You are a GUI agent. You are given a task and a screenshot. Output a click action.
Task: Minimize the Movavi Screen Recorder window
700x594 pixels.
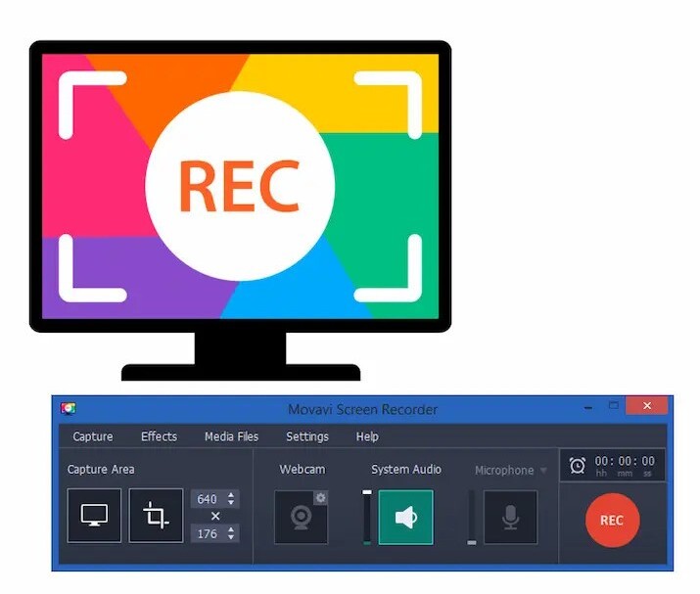click(588, 407)
